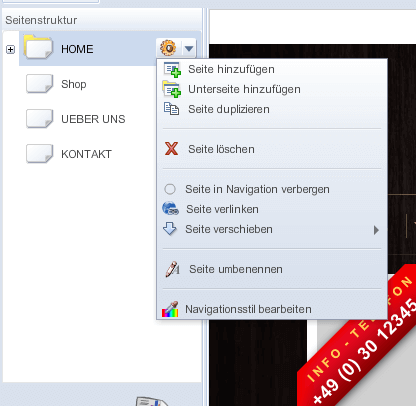Viewport: 416px width, 406px height.
Task: Open the dropdown arrow next to HOME gear
Action: (x=189, y=49)
